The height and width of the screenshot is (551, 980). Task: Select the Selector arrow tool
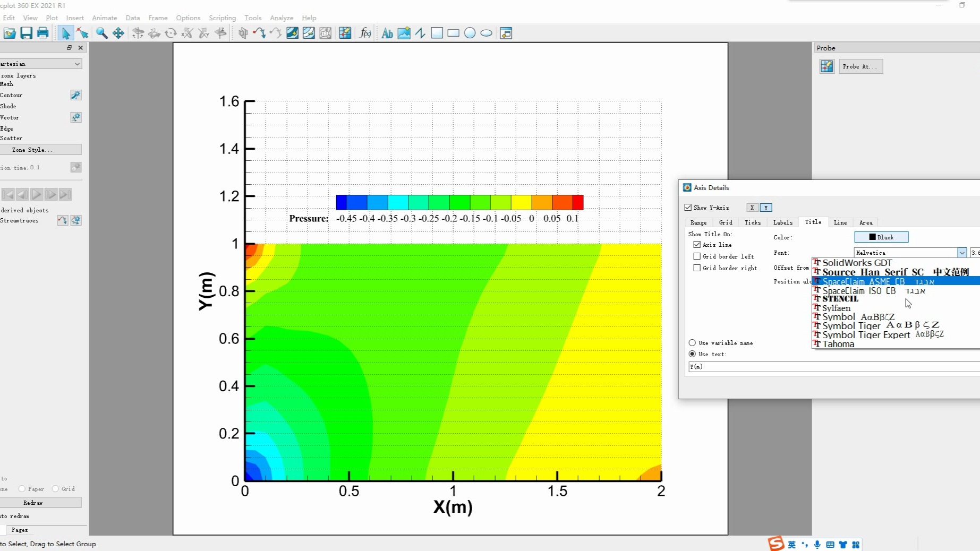click(x=65, y=33)
